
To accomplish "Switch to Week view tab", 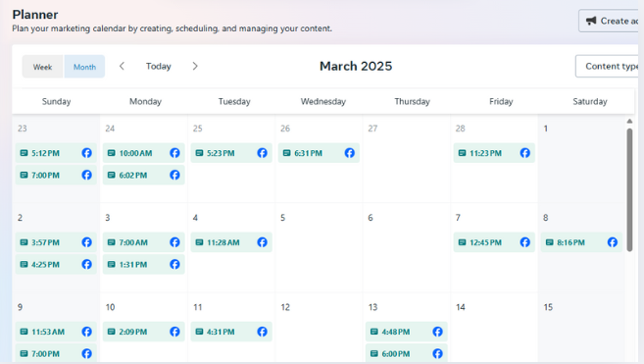I will (x=43, y=67).
